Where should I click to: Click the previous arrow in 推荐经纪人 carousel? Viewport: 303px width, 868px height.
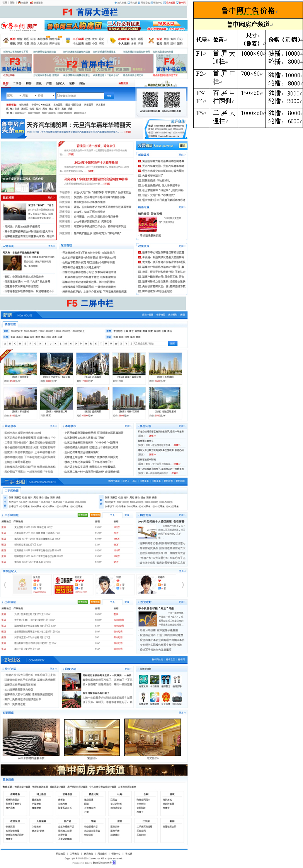pyautogui.click(x=5, y=584)
